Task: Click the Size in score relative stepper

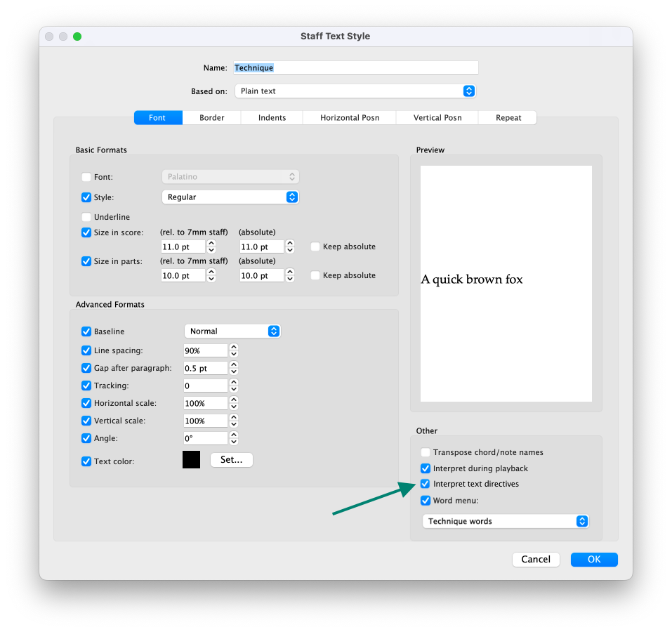Action: pyautogui.click(x=211, y=246)
